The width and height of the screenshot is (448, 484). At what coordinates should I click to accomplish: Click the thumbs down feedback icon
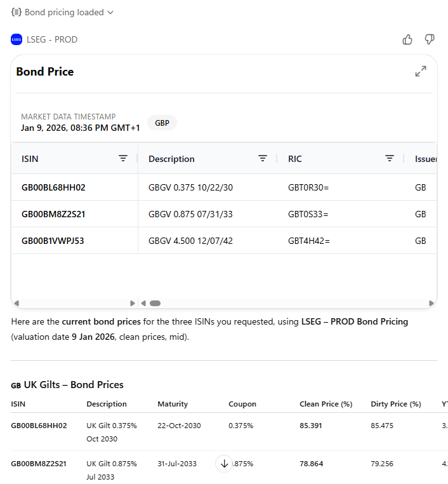(430, 39)
